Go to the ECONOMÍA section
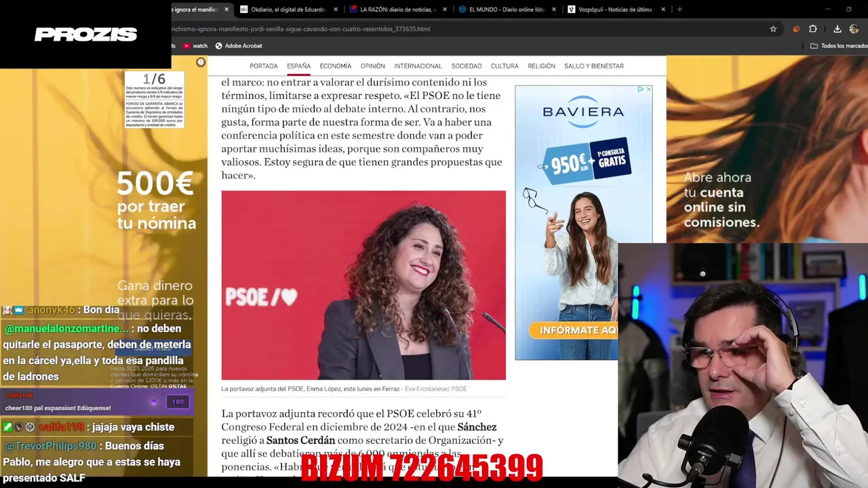 click(336, 66)
